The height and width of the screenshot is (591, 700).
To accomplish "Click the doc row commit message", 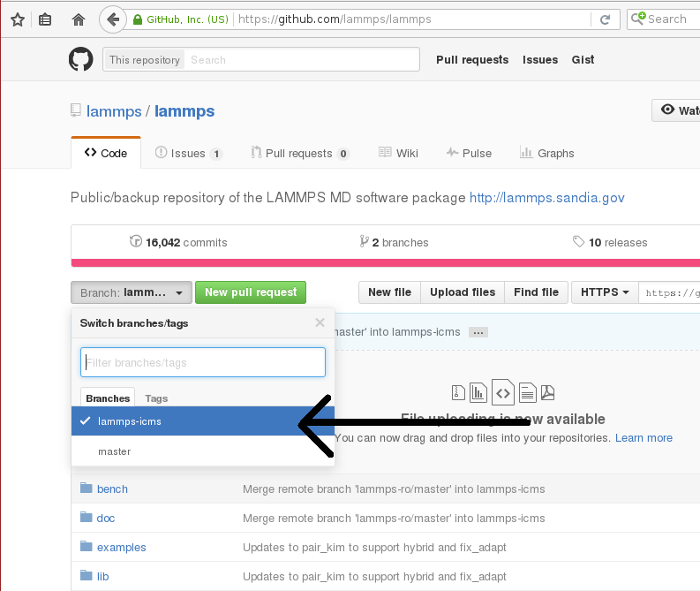I will 394,519.
